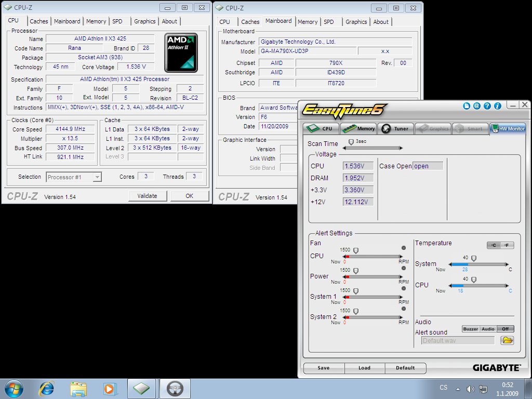Click the GIGABYTE logo in EasyTune6

(x=496, y=368)
